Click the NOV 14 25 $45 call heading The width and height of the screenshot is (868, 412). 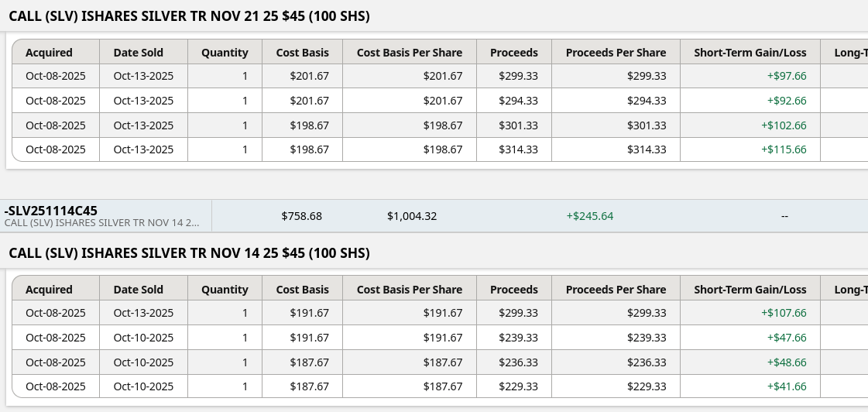pyautogui.click(x=189, y=253)
